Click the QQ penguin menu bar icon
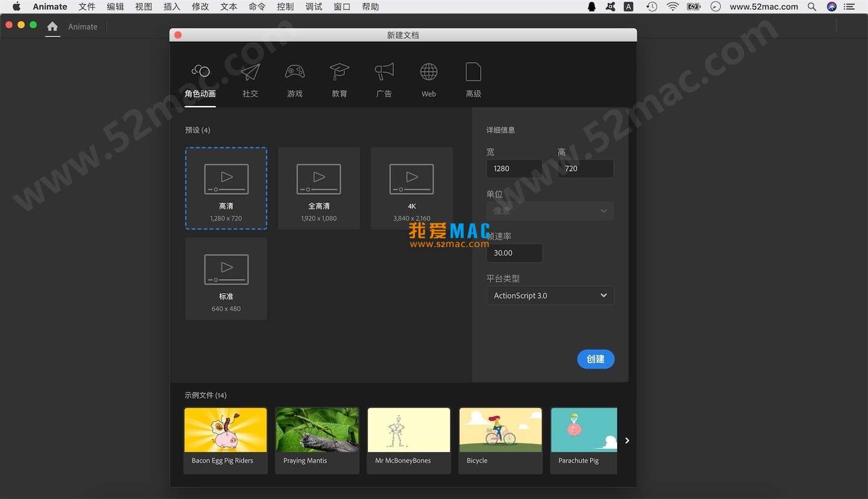This screenshot has width=868, height=499. [x=592, y=7]
